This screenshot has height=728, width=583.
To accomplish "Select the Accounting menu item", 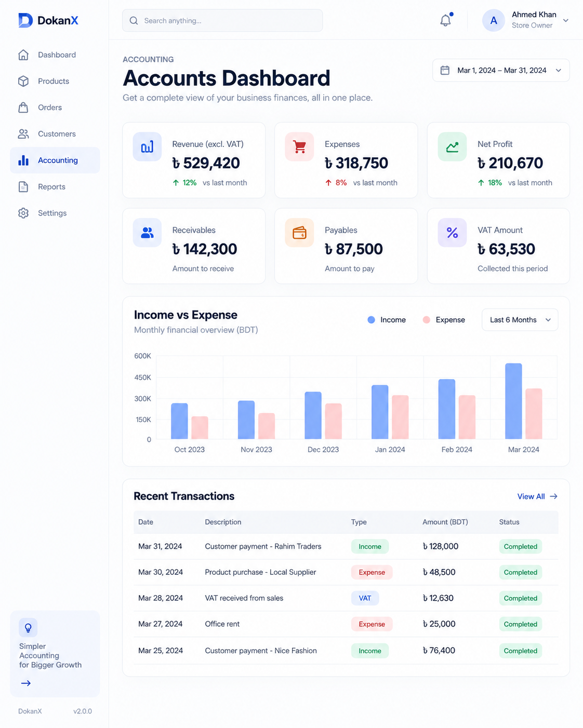I will pos(55,160).
